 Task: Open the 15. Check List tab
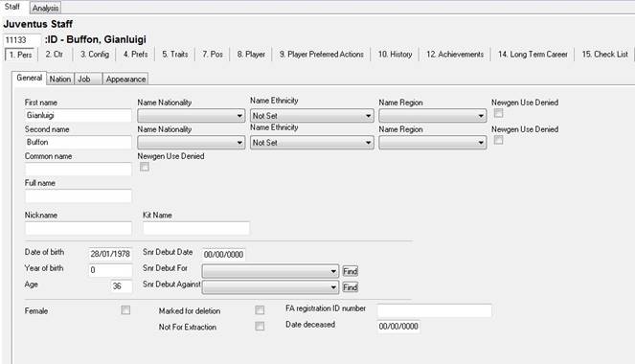coord(605,55)
